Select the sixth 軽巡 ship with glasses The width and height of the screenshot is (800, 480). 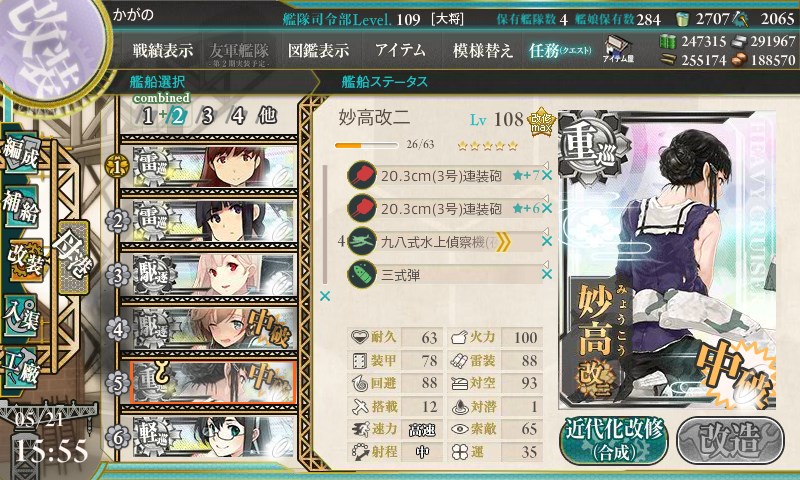209,437
